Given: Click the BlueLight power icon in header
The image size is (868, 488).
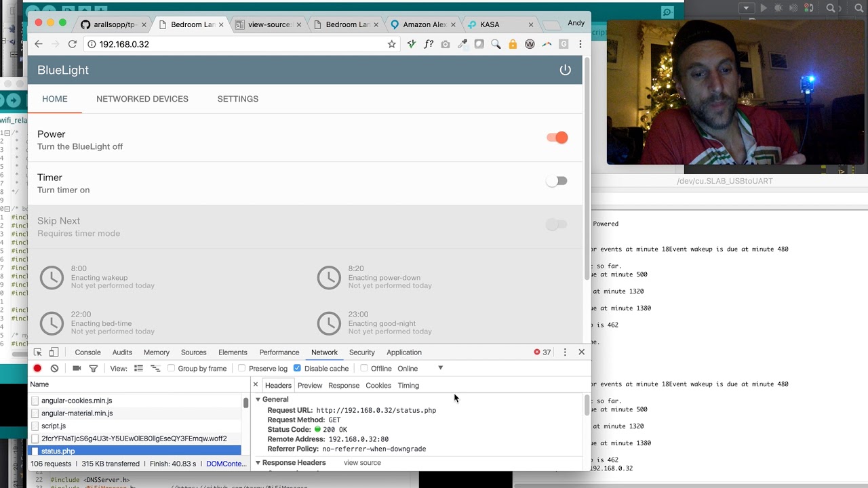Looking at the screenshot, I should click(565, 70).
